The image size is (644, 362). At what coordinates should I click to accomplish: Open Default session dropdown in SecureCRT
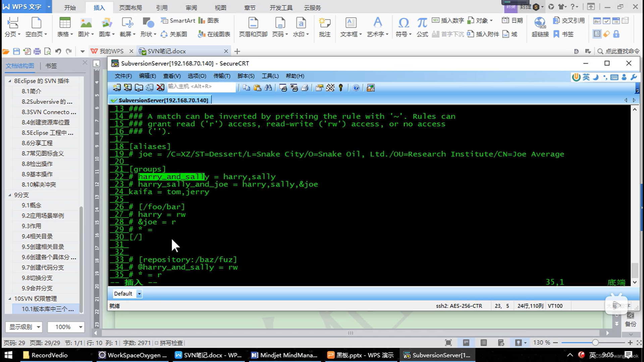(x=139, y=294)
